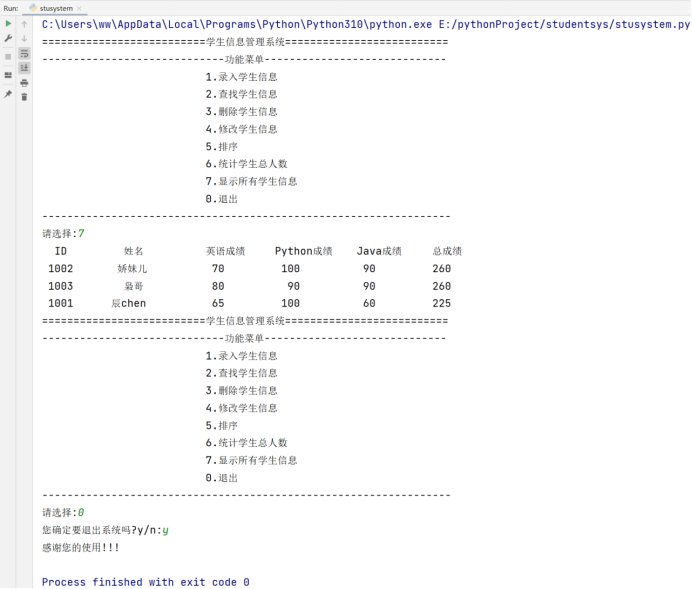Click the input value 0 after 请选择
This screenshot has height=589, width=692.
pos(81,513)
